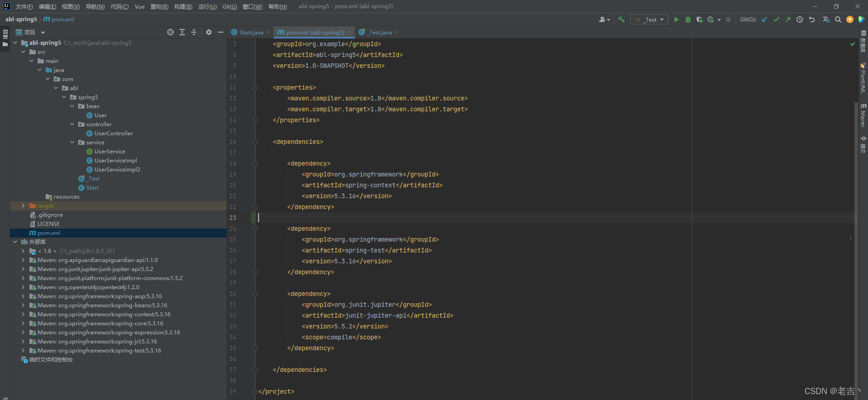The width and height of the screenshot is (868, 400).
Task: Collapse the service package
Action: point(72,142)
